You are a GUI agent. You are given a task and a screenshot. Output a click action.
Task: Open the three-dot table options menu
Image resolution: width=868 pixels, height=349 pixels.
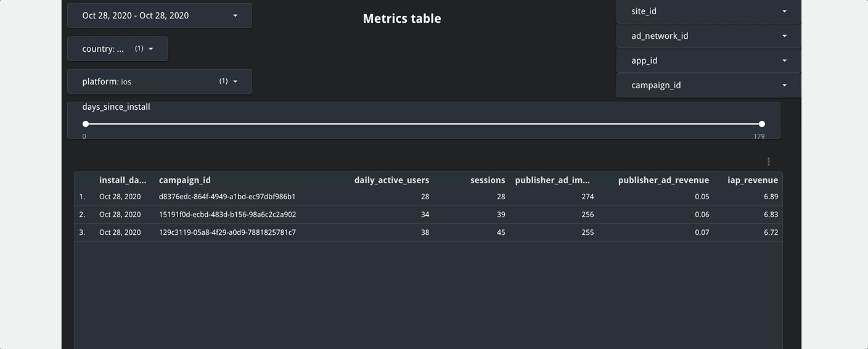click(768, 162)
